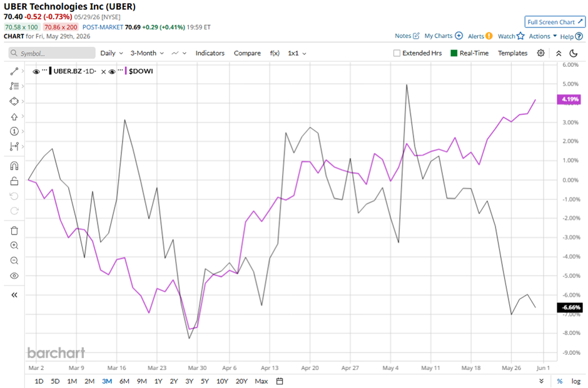Toggle visibility of $DOWI comparison

(112, 71)
